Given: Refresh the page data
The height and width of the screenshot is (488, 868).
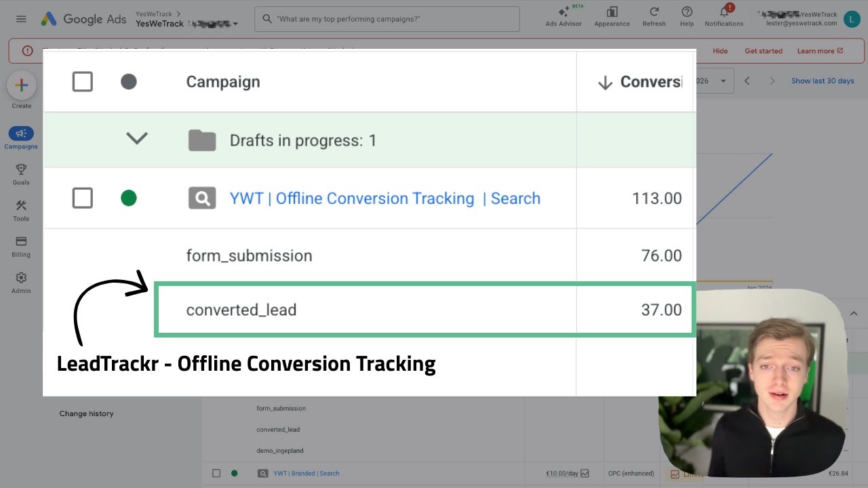Looking at the screenshot, I should (x=654, y=16).
